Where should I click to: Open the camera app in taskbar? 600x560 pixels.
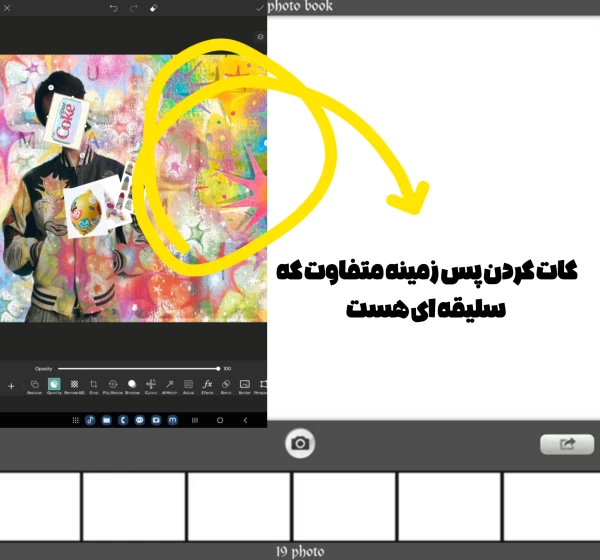[156, 420]
